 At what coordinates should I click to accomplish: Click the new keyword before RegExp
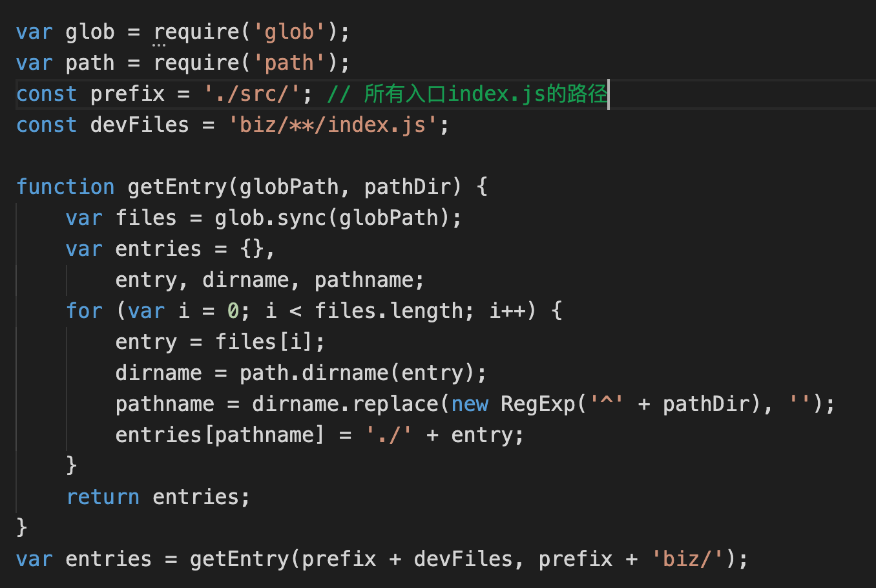tap(470, 404)
